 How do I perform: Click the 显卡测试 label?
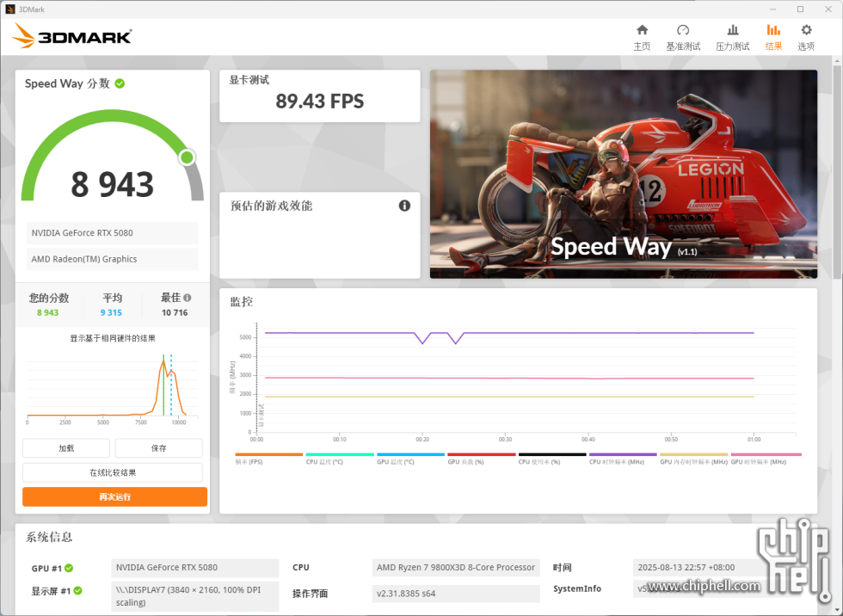click(x=249, y=80)
